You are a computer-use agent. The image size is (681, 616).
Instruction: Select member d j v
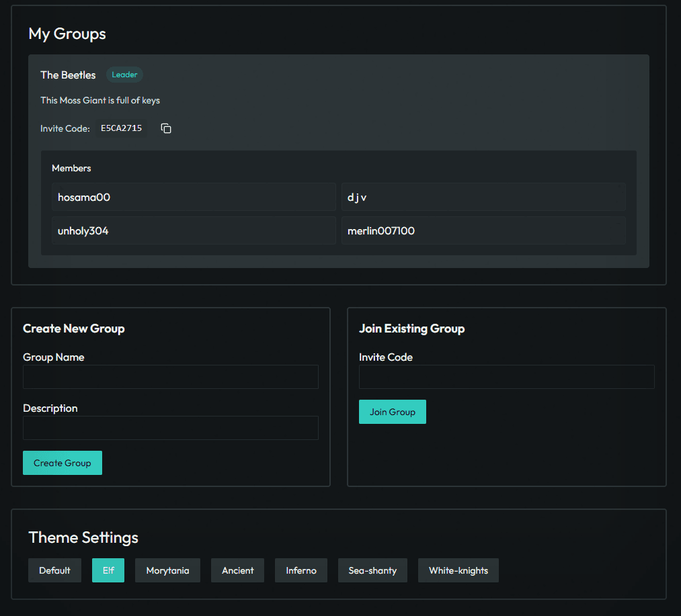click(483, 197)
